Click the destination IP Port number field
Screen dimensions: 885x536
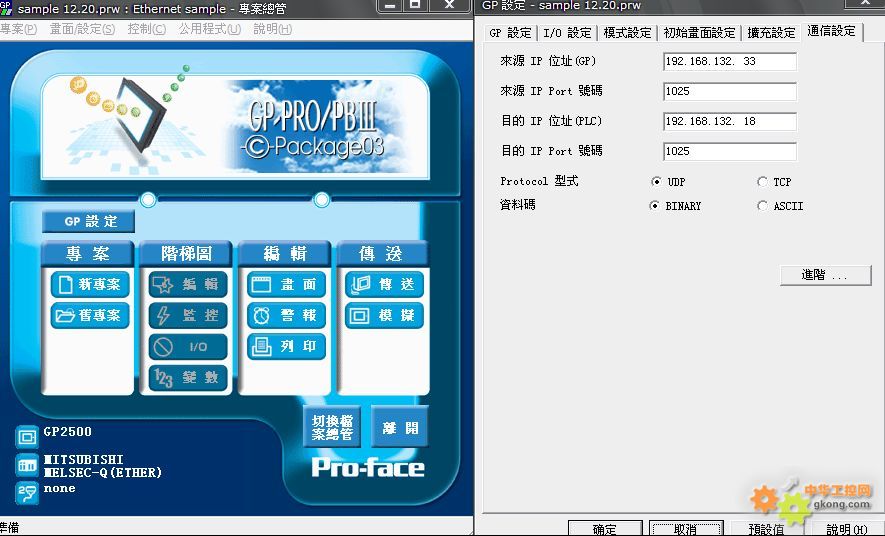[730, 151]
